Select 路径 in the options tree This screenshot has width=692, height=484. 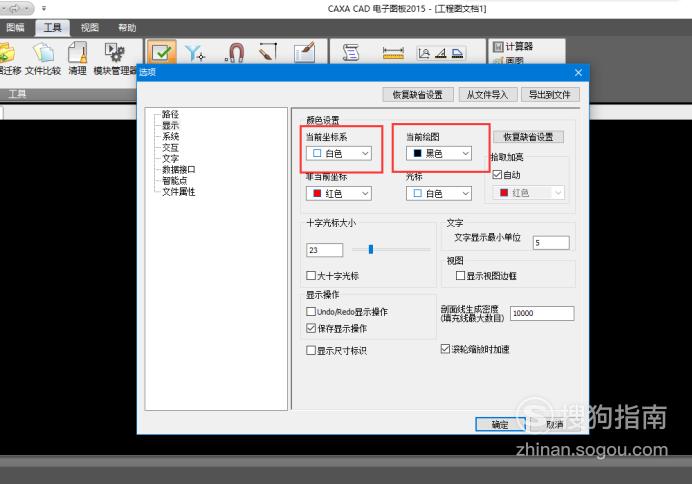click(x=170, y=114)
